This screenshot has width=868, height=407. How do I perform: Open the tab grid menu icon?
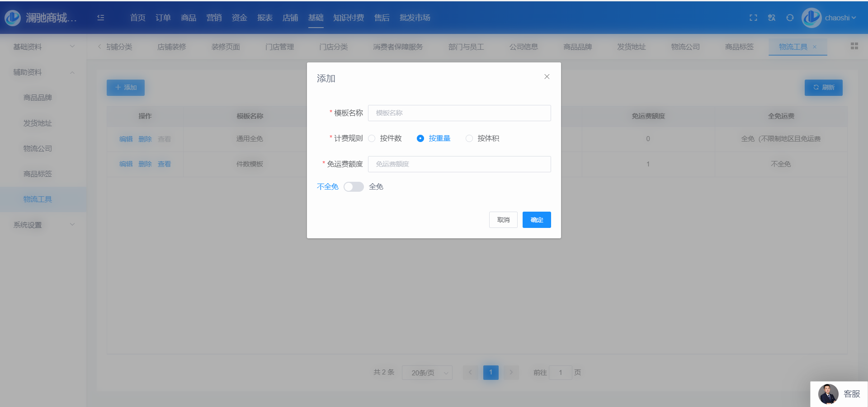tap(854, 46)
